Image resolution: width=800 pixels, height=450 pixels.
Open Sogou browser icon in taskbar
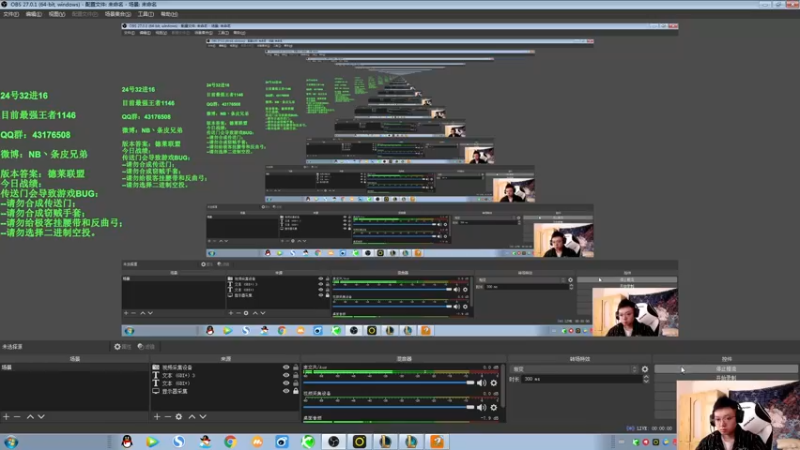pyautogui.click(x=179, y=442)
